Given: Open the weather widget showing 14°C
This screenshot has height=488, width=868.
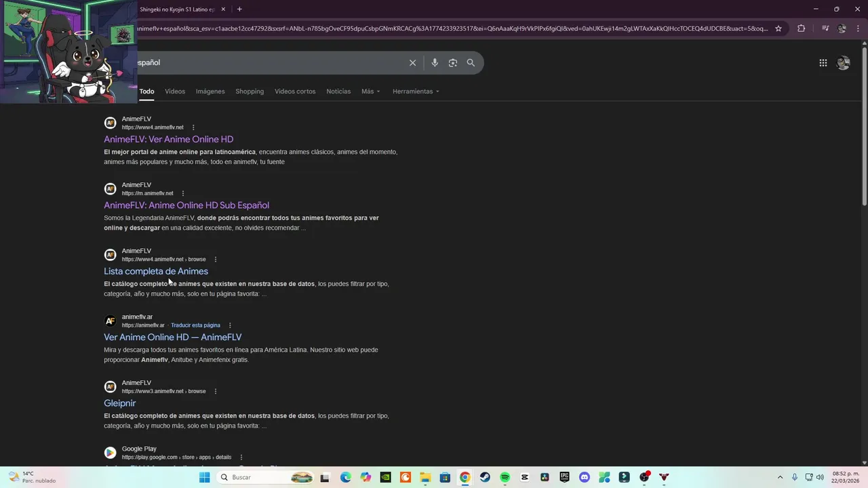Looking at the screenshot, I should coord(32,477).
